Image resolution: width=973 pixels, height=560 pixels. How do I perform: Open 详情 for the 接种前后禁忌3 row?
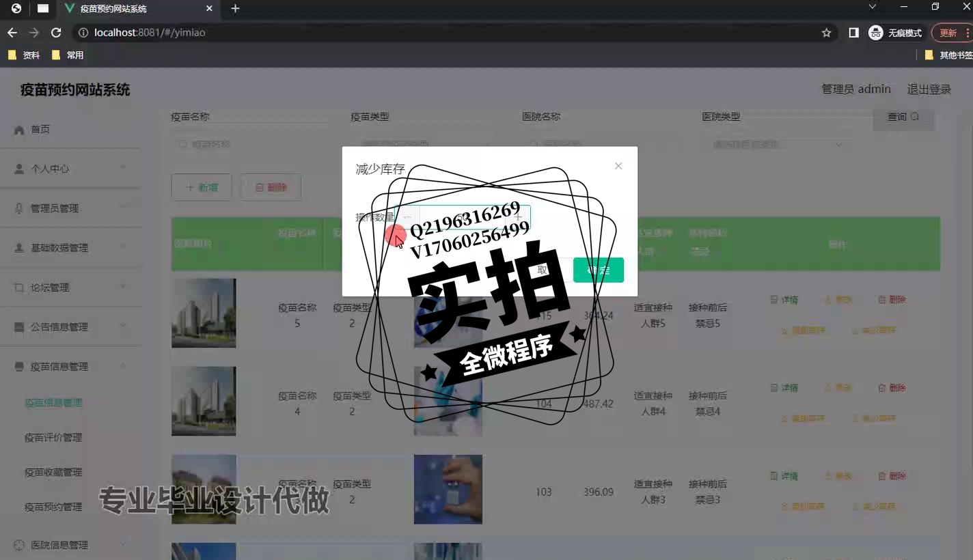point(784,476)
